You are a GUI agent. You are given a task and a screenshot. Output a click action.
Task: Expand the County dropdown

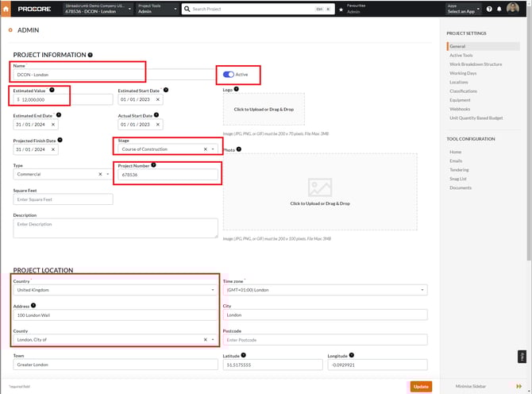tap(213, 340)
